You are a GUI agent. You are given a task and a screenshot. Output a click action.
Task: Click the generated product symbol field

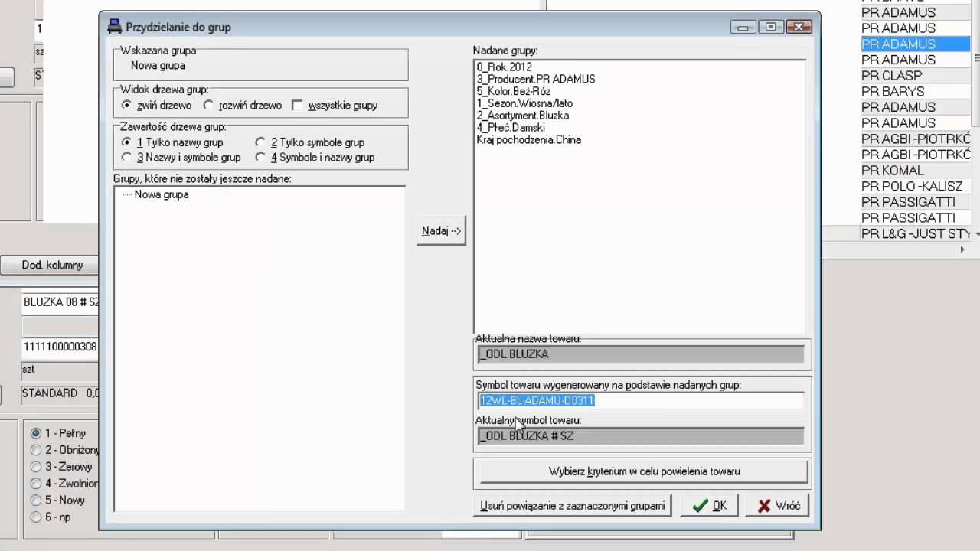(641, 400)
